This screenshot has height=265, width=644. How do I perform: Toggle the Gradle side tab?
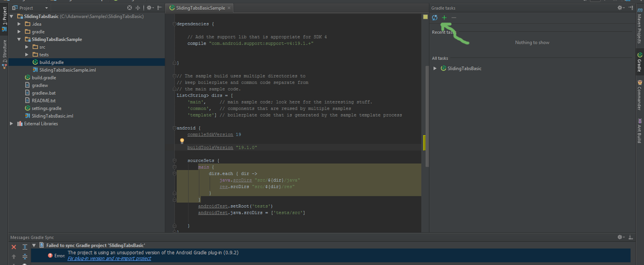(x=640, y=62)
